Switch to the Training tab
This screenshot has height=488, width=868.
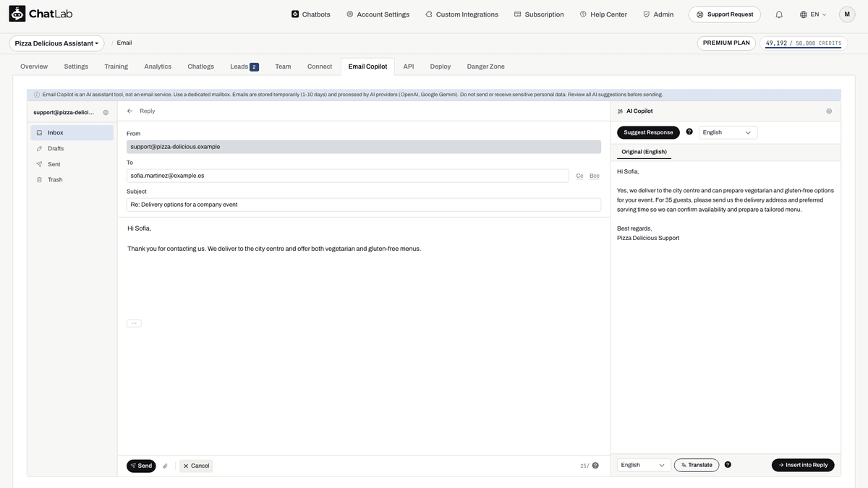click(116, 67)
